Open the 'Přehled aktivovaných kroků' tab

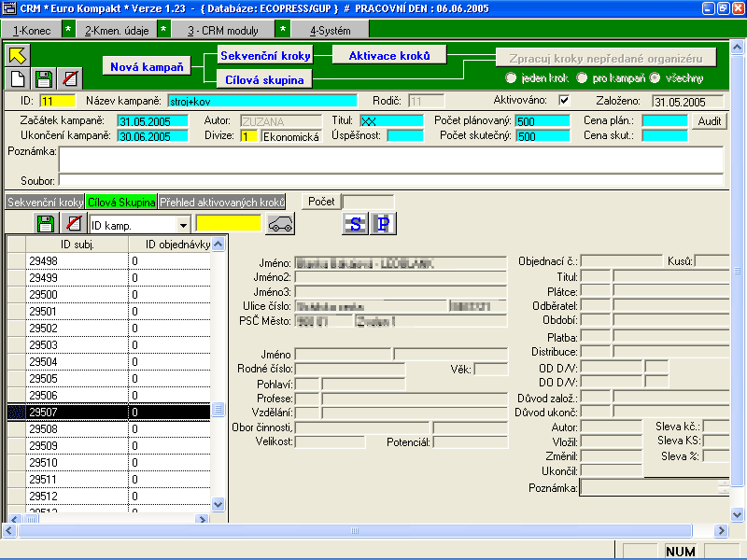click(x=221, y=202)
